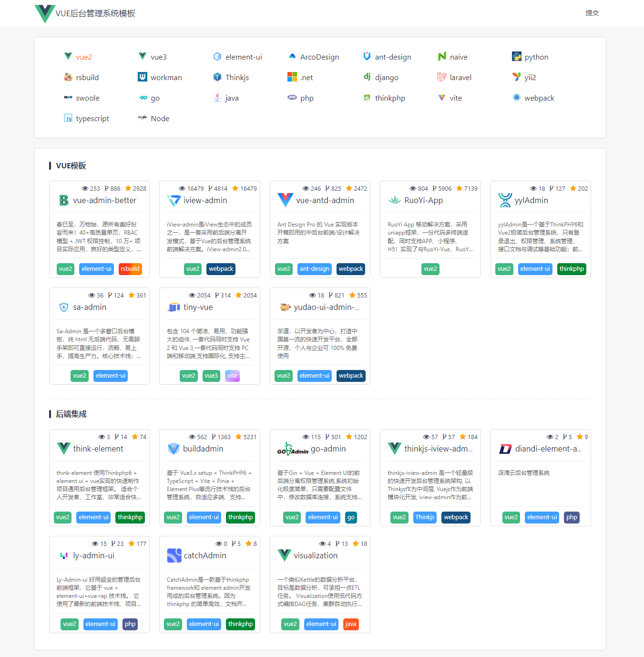
Task: Click the catchAdmin project logo icon
Action: point(174,555)
